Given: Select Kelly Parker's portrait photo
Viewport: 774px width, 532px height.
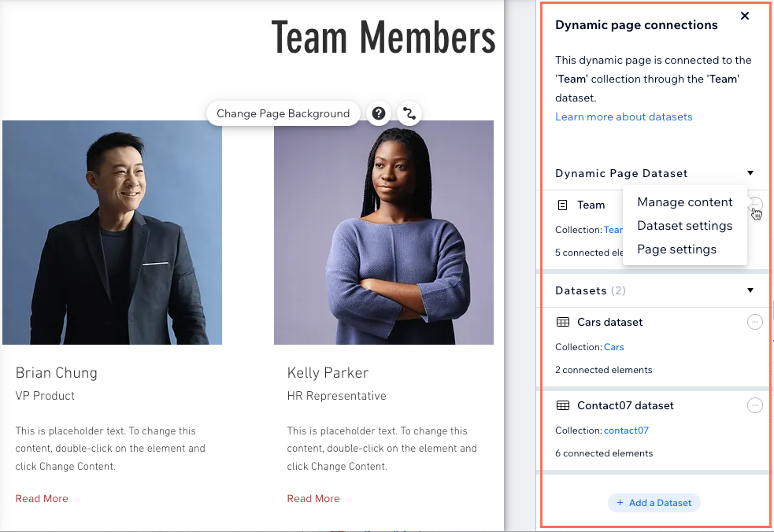Looking at the screenshot, I should pos(383,232).
